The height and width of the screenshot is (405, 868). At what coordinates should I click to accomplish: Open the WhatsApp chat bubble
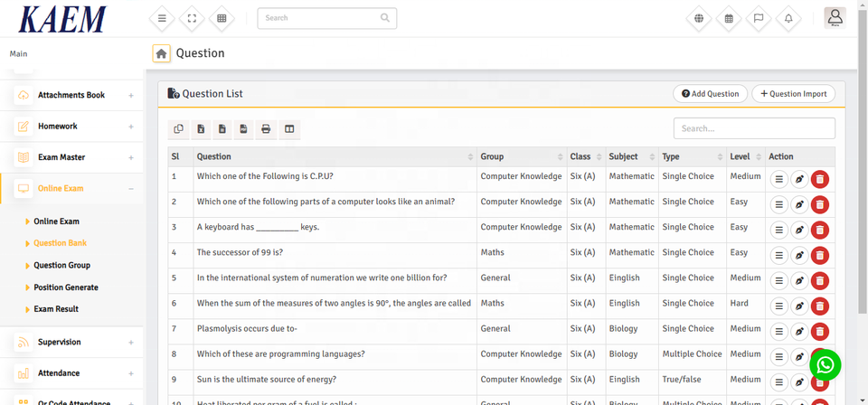tap(825, 364)
